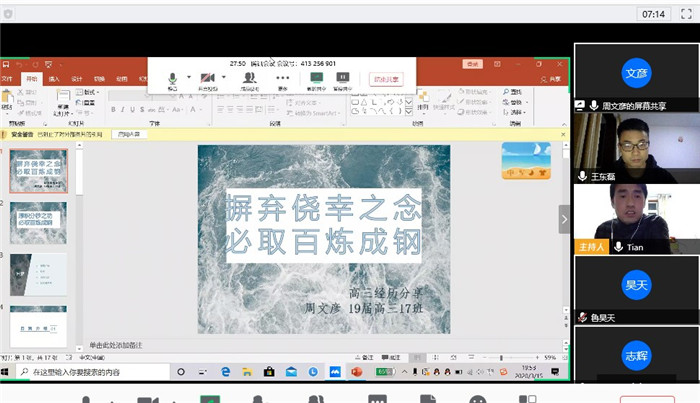
Task: Expand the side panel arrow by video list
Action: (564, 218)
